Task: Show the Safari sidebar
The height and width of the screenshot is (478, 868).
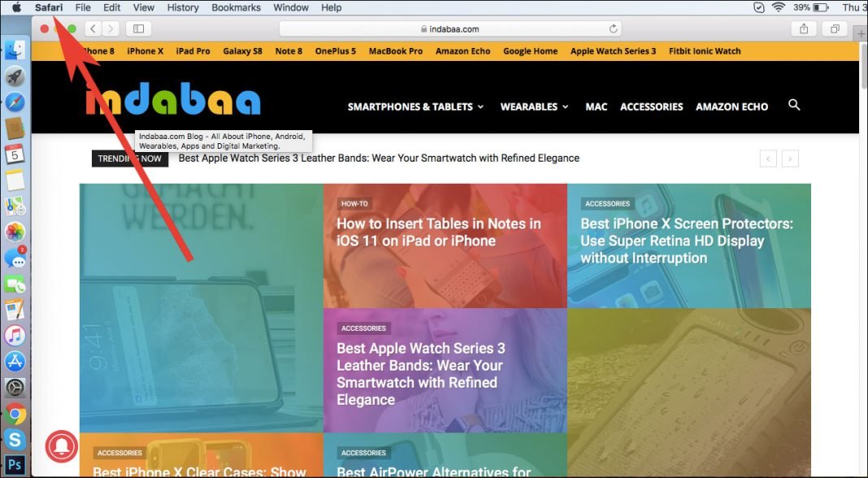Action: point(138,28)
